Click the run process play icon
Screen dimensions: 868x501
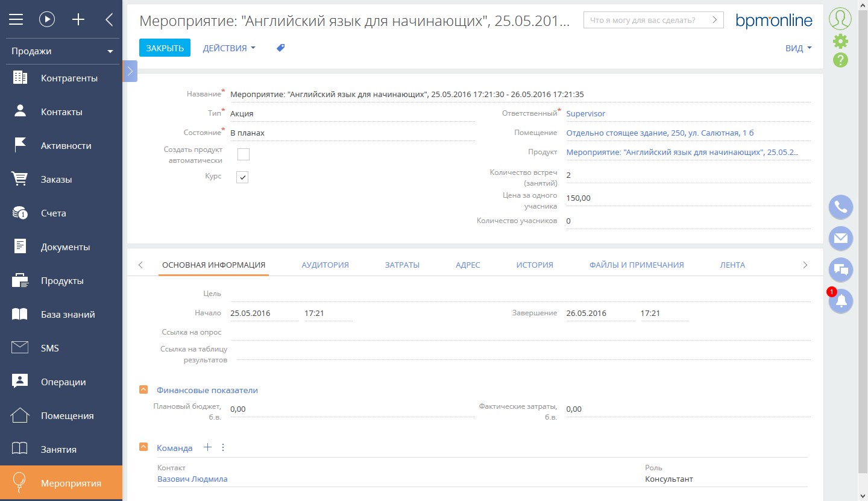[x=47, y=19]
